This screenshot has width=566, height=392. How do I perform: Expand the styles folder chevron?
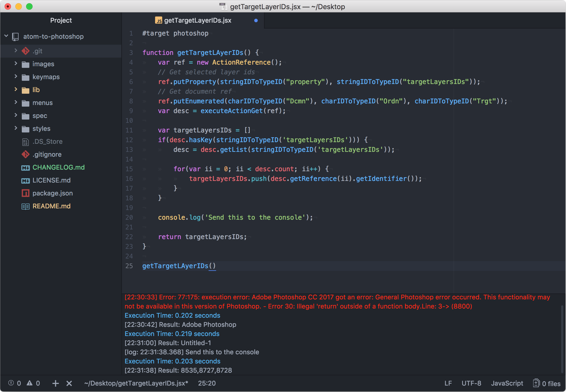click(16, 128)
